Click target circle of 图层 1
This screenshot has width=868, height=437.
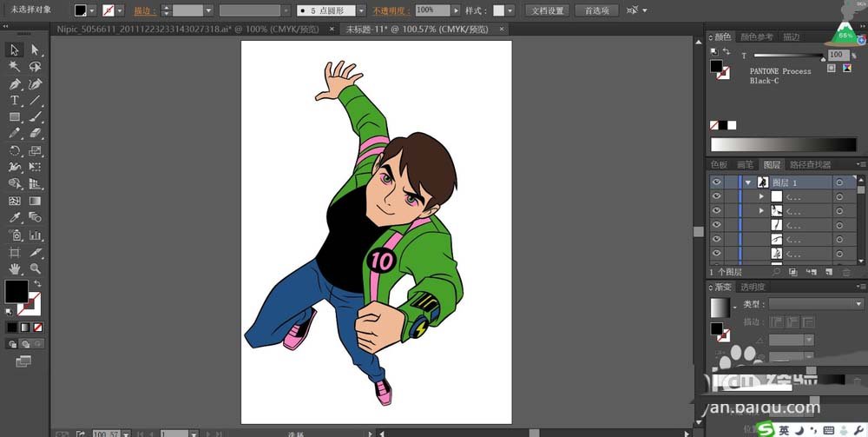(839, 182)
